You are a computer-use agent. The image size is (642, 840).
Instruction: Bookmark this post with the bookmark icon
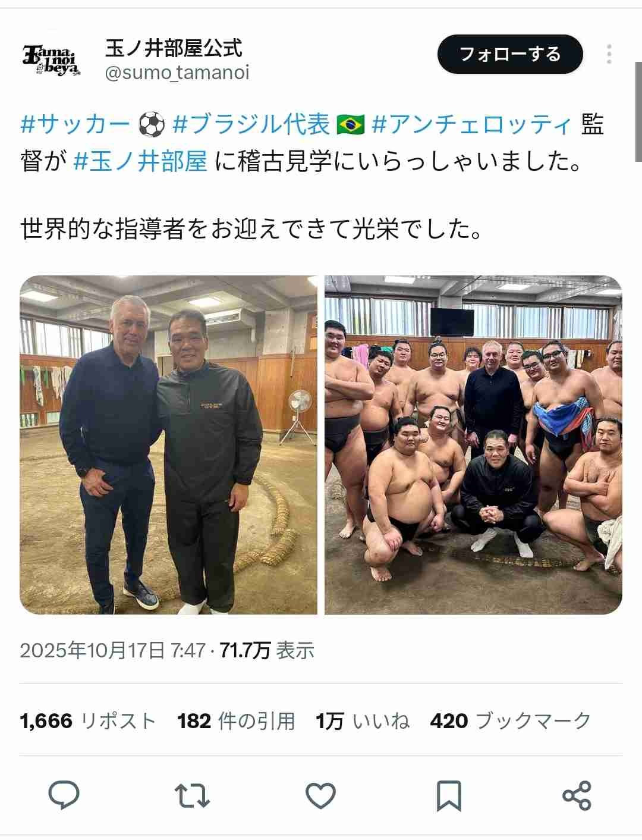coord(449,796)
